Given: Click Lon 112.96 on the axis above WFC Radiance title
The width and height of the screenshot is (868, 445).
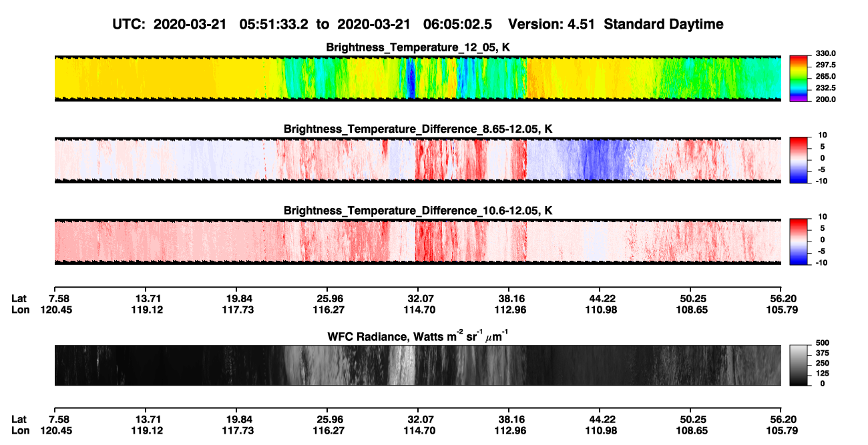Looking at the screenshot, I should tap(509, 310).
